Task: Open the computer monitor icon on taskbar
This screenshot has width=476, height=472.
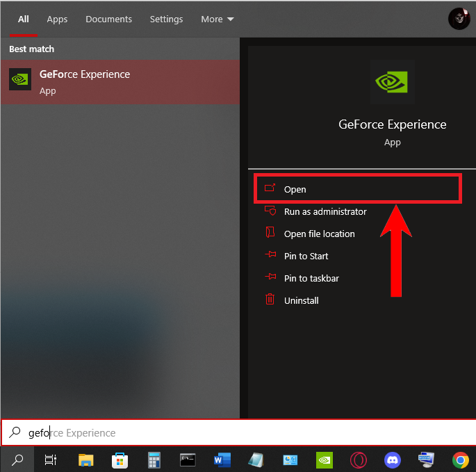Action: click(x=426, y=460)
